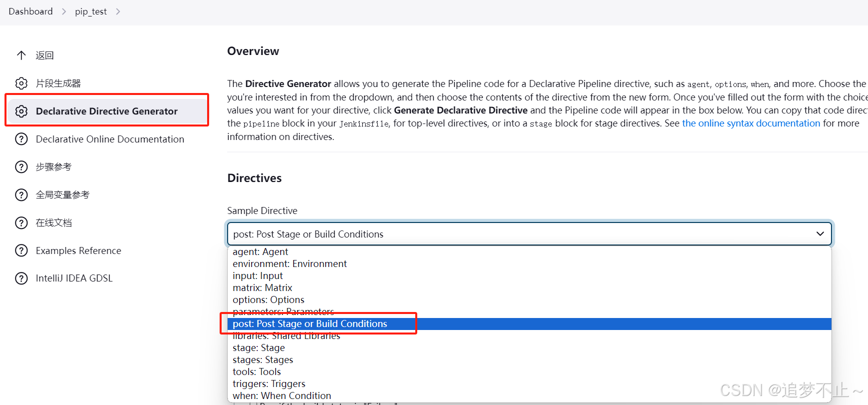Click the Overview heading
The width and height of the screenshot is (868, 405).
[253, 51]
